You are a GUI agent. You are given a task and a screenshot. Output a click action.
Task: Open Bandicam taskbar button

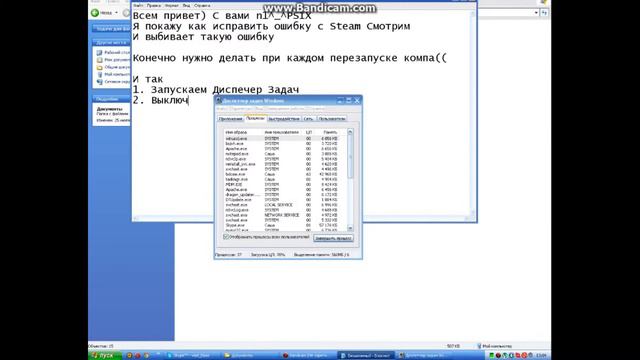(x=309, y=356)
